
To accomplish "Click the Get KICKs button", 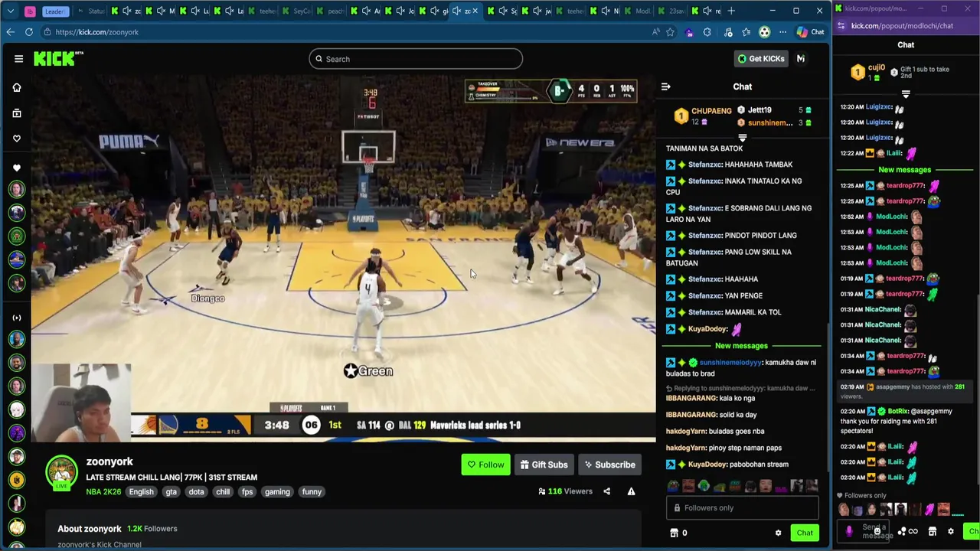I will [x=761, y=59].
